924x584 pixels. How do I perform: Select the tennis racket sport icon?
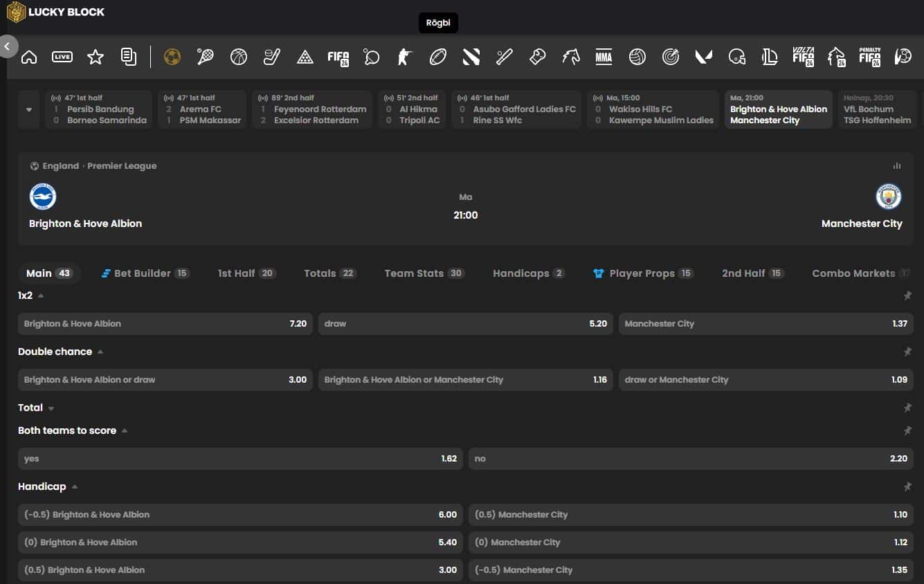tap(206, 57)
